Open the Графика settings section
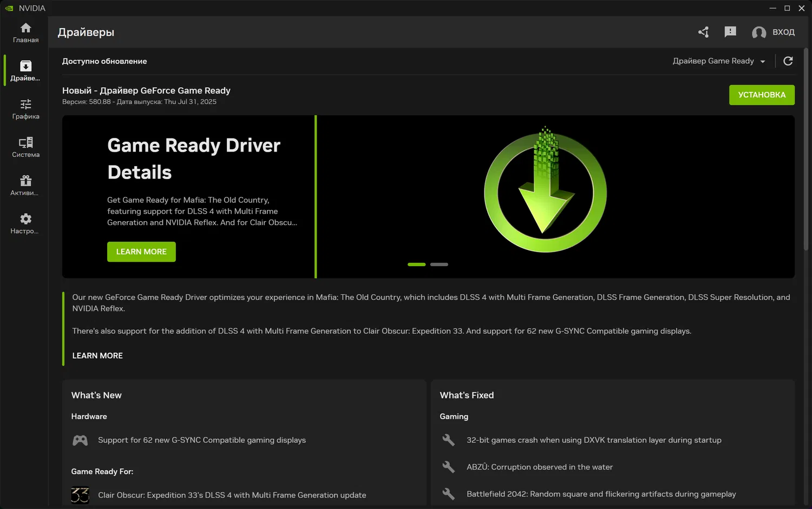The width and height of the screenshot is (812, 509). coord(25,109)
